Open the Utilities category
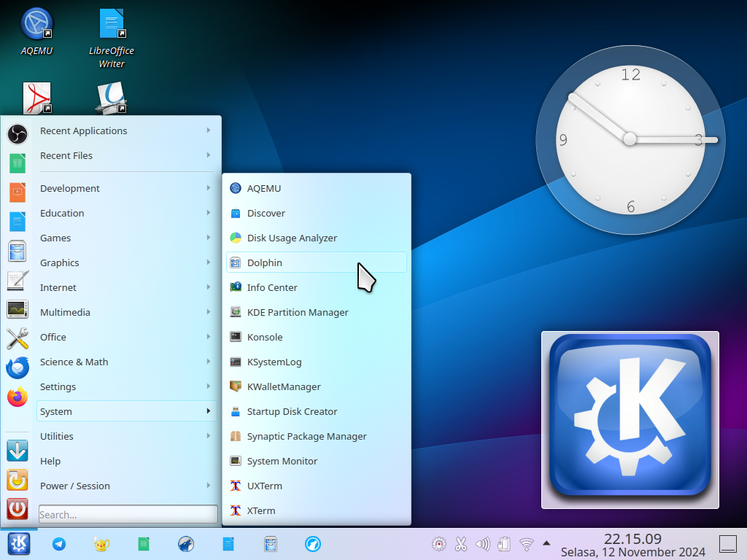Screen dimensions: 747x560 127,436
